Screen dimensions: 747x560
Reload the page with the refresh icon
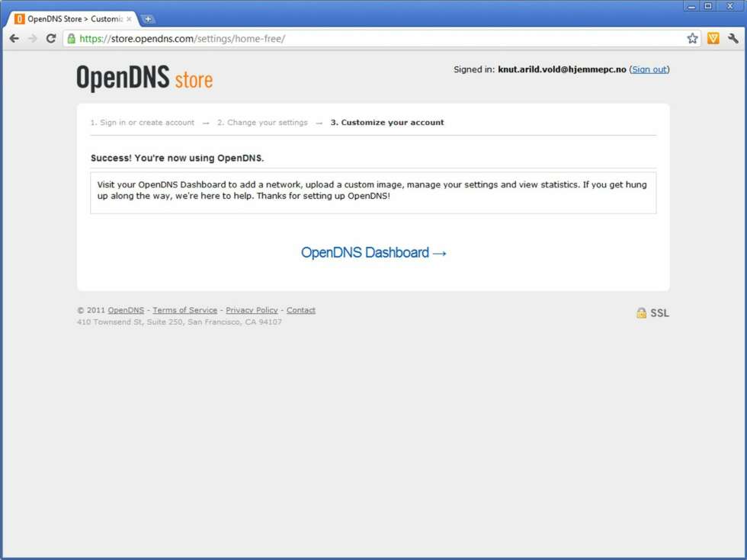click(x=51, y=39)
